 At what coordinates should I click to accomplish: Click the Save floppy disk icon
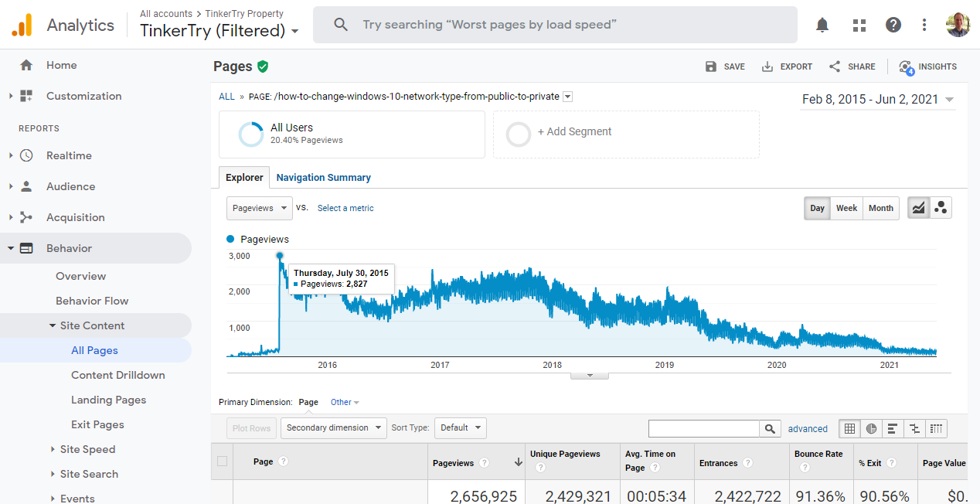711,66
